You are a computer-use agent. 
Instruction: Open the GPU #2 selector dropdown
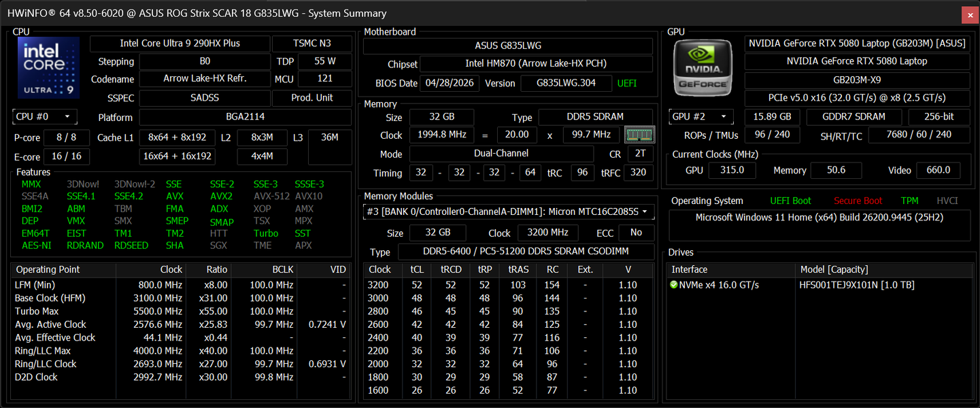pyautogui.click(x=702, y=116)
